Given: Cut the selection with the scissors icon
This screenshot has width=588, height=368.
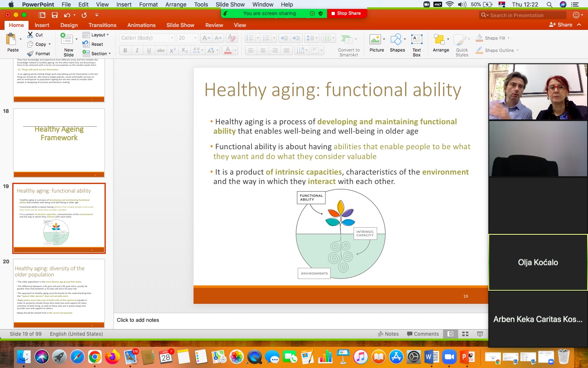Looking at the screenshot, I should [30, 35].
